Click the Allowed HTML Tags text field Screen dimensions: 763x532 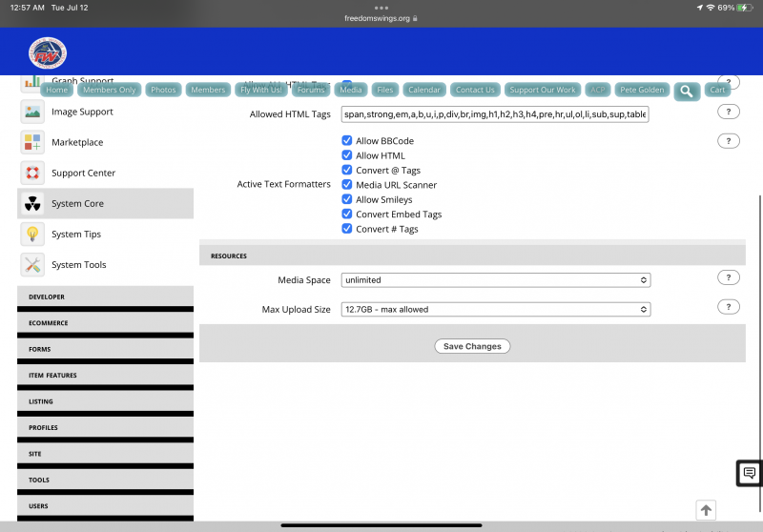[x=496, y=114]
